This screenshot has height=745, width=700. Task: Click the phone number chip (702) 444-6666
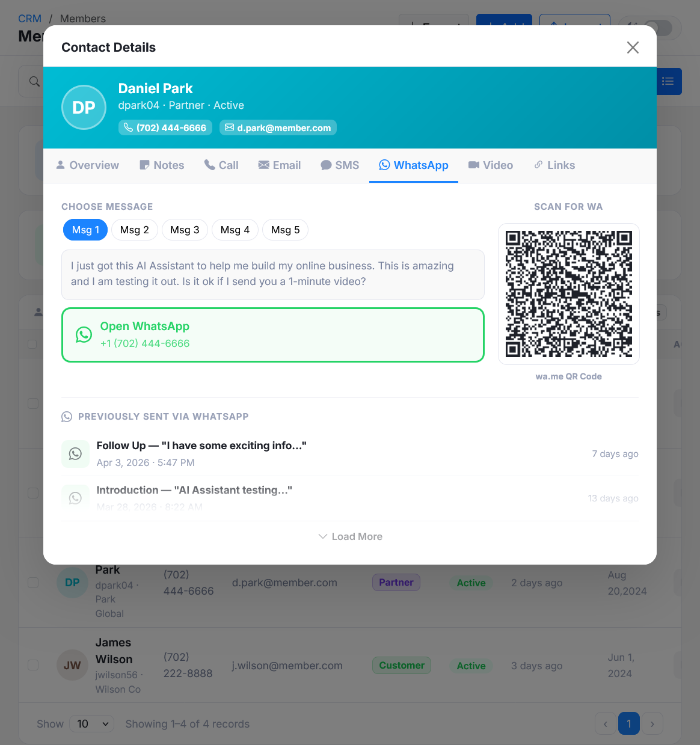(x=165, y=127)
